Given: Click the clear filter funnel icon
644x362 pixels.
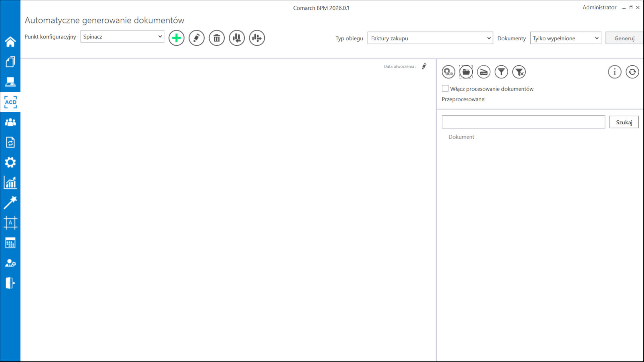Looking at the screenshot, I should click(x=519, y=72).
